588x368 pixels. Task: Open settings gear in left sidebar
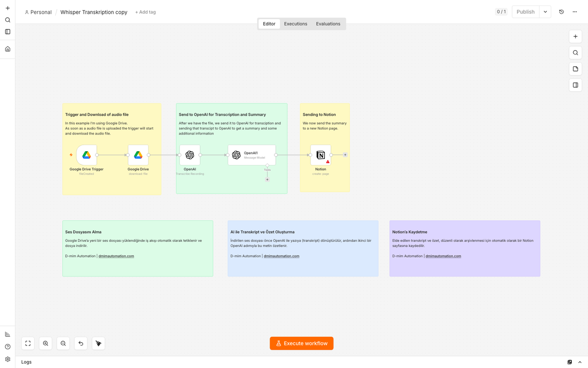[7, 359]
